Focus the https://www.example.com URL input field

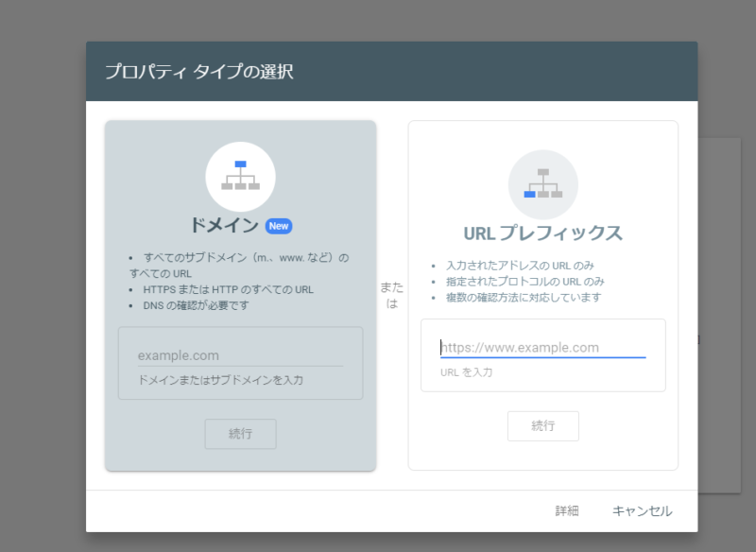542,348
